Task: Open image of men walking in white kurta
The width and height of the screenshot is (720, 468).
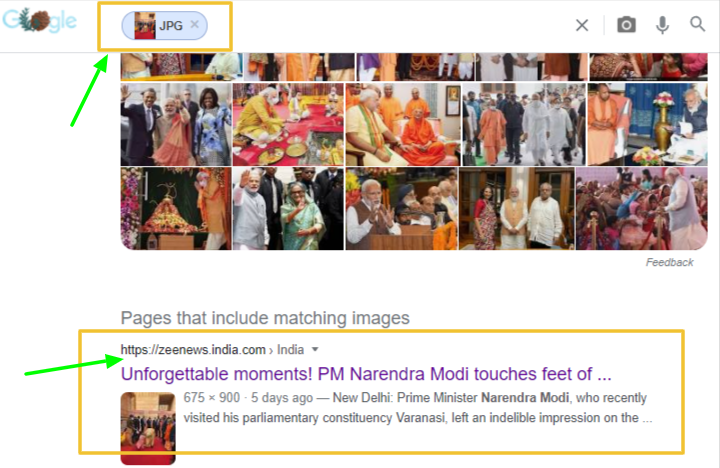Action: (524, 124)
